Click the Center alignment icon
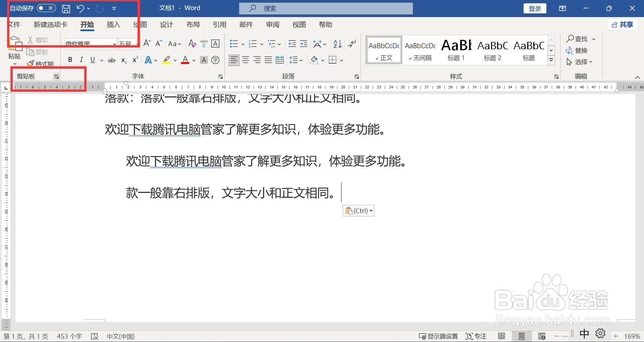The image size is (644, 342). click(246, 60)
